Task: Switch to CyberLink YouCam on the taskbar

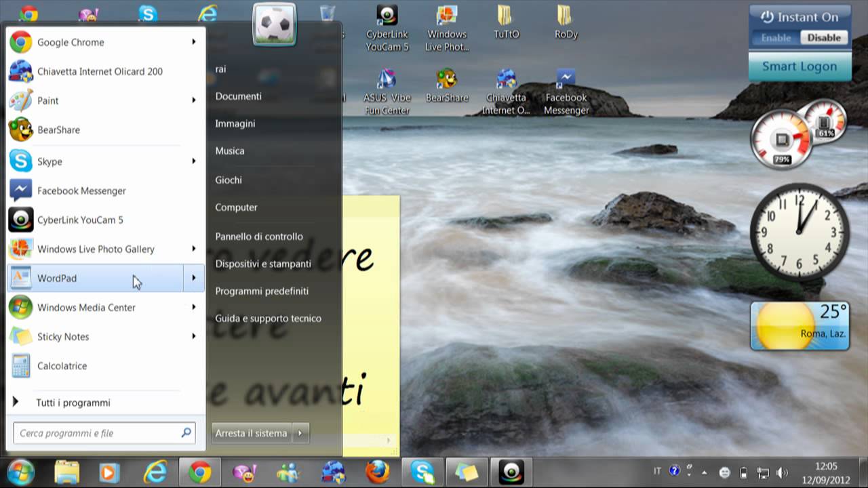Action: point(511,472)
